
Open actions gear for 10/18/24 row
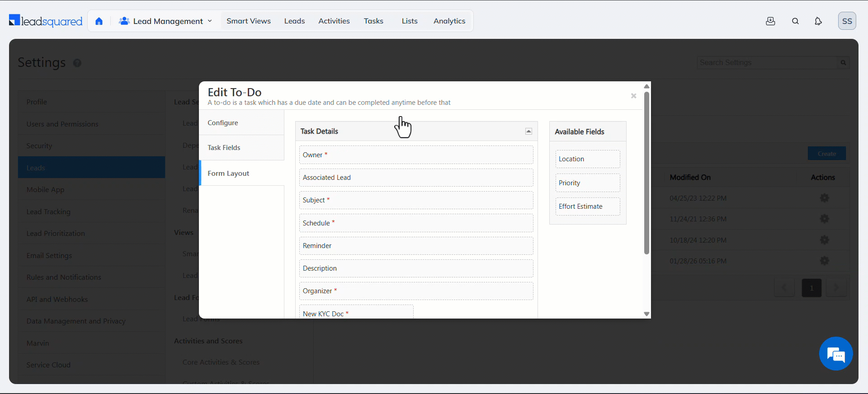click(x=825, y=240)
